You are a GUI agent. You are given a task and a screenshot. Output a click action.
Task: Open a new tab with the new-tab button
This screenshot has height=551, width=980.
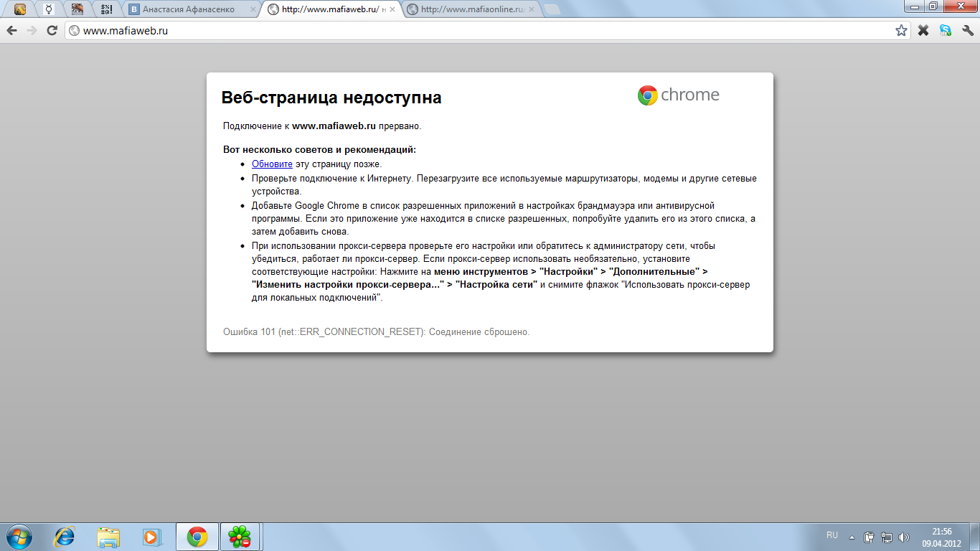(x=552, y=10)
